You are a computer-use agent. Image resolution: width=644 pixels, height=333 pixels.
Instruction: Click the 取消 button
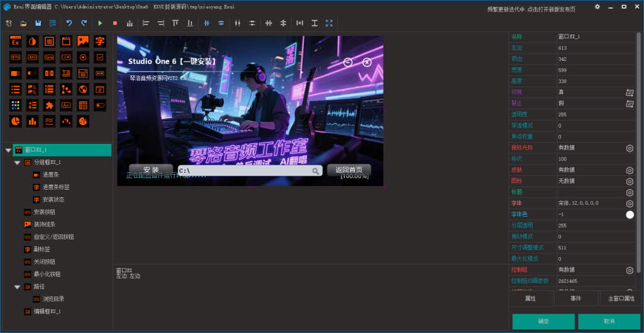pos(609,322)
